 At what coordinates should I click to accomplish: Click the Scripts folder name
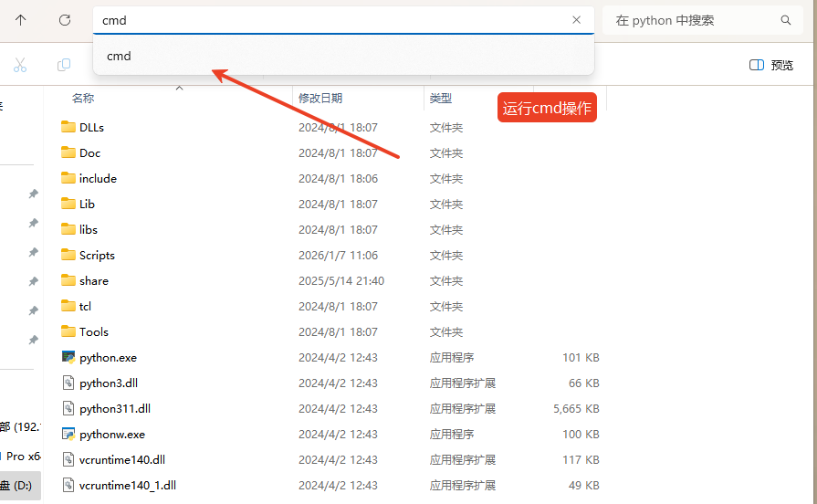click(x=97, y=255)
